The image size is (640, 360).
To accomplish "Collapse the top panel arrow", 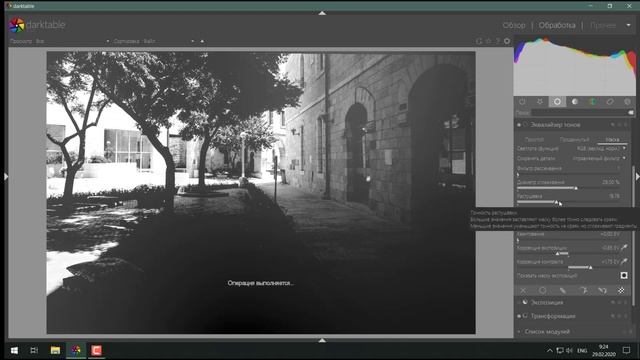I will click(x=322, y=13).
